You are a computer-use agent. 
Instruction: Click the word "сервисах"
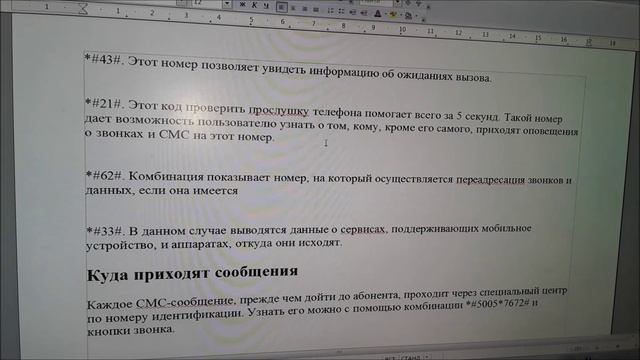pos(362,230)
